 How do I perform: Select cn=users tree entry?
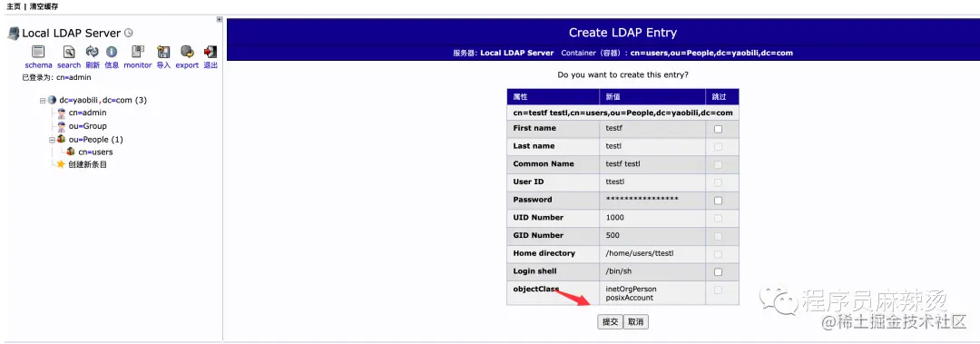95,152
